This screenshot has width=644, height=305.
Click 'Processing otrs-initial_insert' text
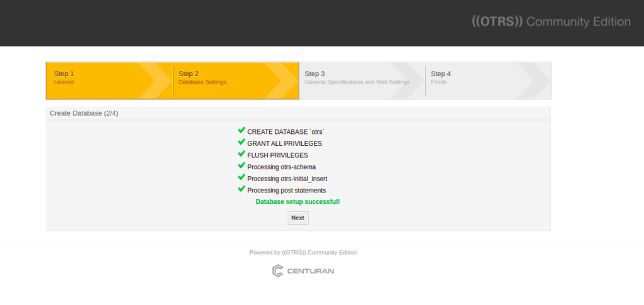[287, 179]
